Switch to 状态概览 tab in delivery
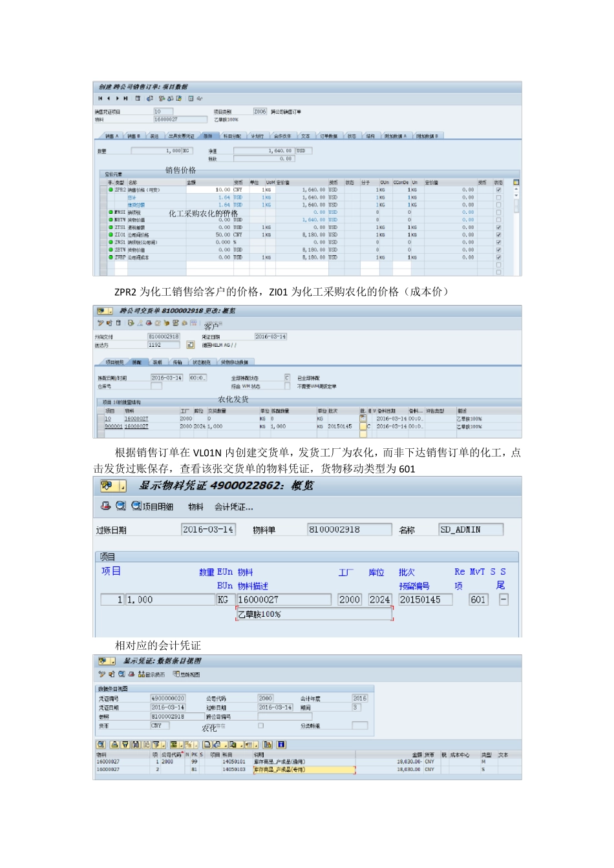Image resolution: width=614 pixels, height=868 pixels. [202, 362]
